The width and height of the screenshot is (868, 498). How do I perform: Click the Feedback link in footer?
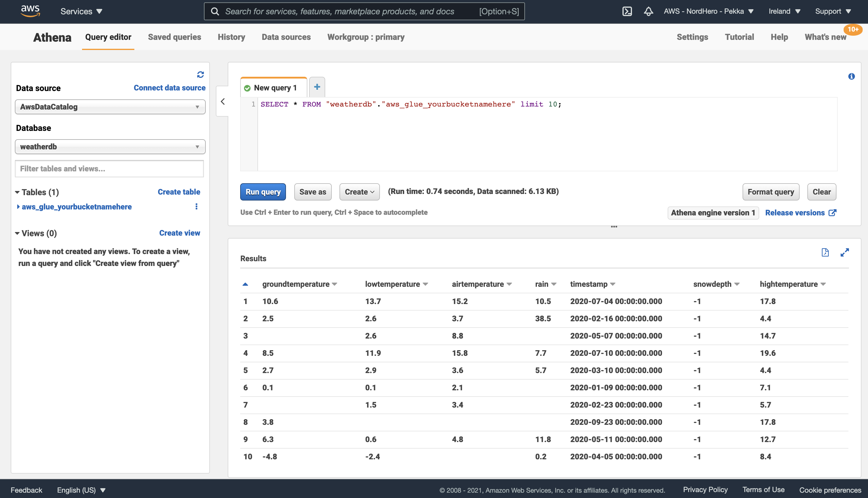coord(26,490)
